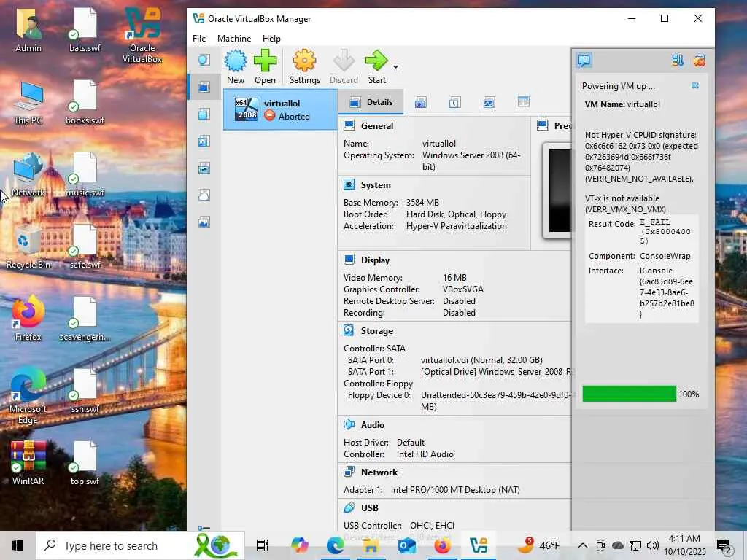Open the Activity monitor tab icon
The height and width of the screenshot is (560, 747).
[x=489, y=102]
